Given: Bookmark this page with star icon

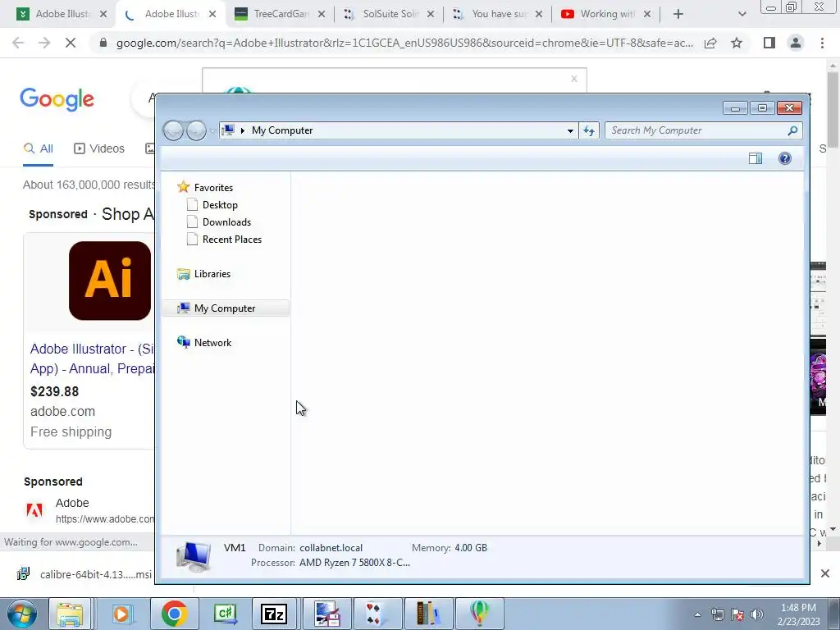Looking at the screenshot, I should pyautogui.click(x=737, y=43).
